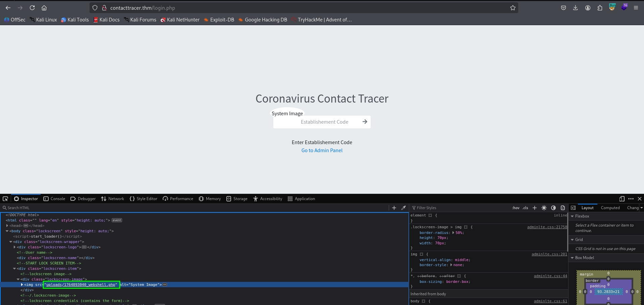Screen dimensions: 644x305
Task: Collapse the lockscreen-wrapper div node
Action: pyautogui.click(x=11, y=242)
